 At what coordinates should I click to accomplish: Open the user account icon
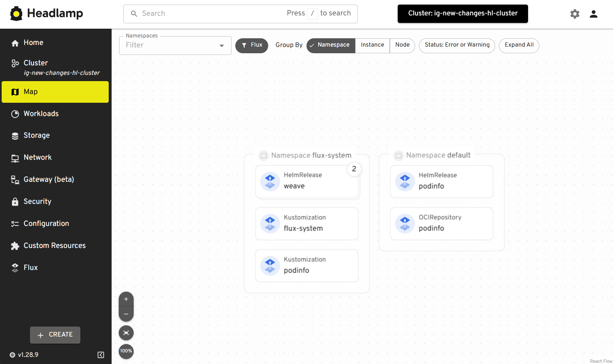click(593, 14)
